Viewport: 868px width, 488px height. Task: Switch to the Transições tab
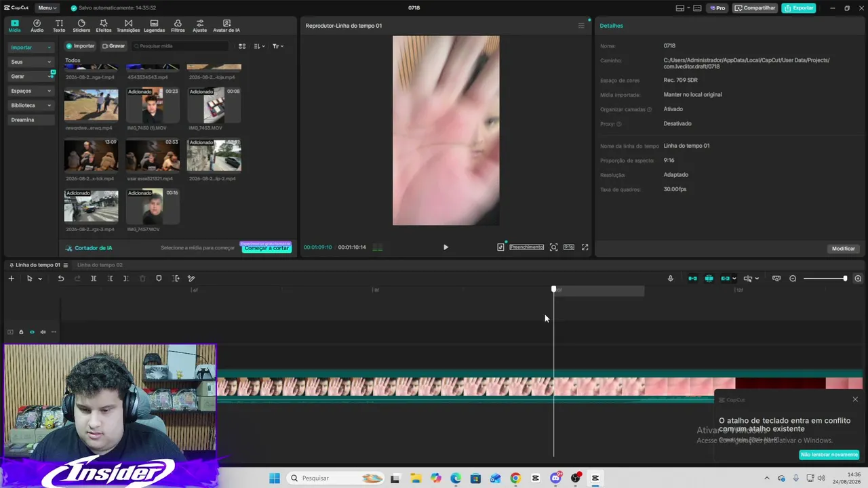coord(128,26)
